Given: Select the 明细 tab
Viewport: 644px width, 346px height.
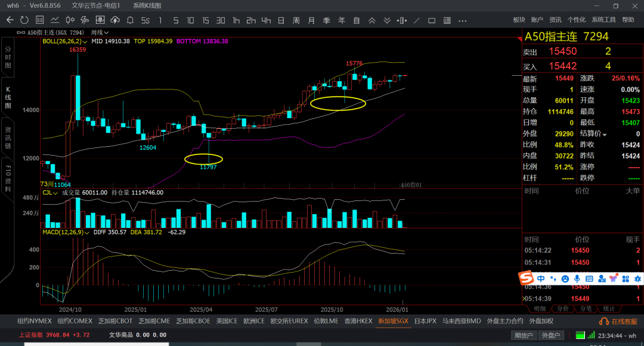Looking at the screenshot, I should tap(539, 308).
